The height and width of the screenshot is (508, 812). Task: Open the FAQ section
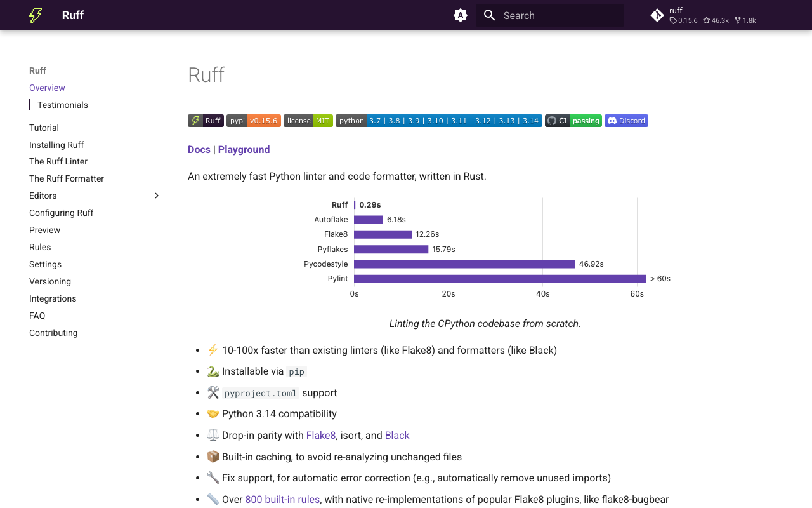(x=37, y=316)
